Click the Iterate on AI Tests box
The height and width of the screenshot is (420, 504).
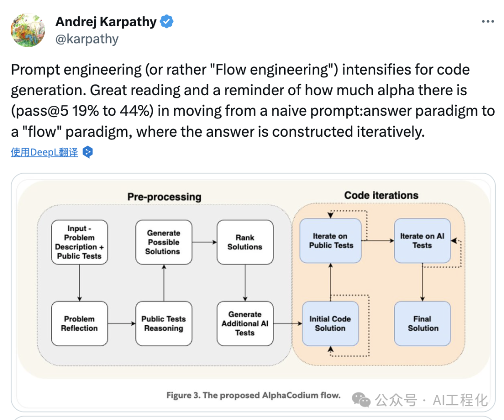[422, 241]
